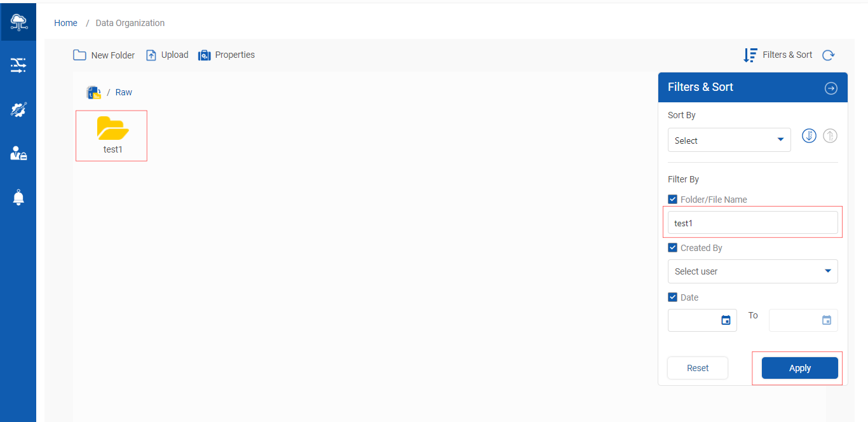This screenshot has height=422, width=868.
Task: Collapse the Filters & Sort panel arrow
Action: 831,88
